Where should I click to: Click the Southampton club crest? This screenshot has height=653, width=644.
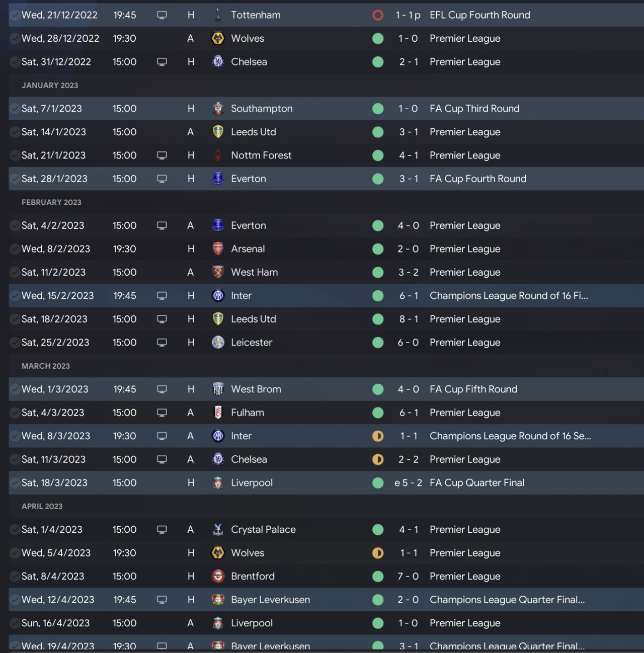(218, 109)
